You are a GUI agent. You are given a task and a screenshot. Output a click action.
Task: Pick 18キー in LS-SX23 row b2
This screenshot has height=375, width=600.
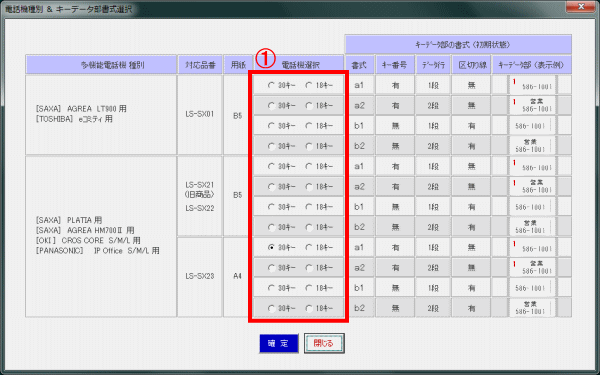tap(309, 308)
